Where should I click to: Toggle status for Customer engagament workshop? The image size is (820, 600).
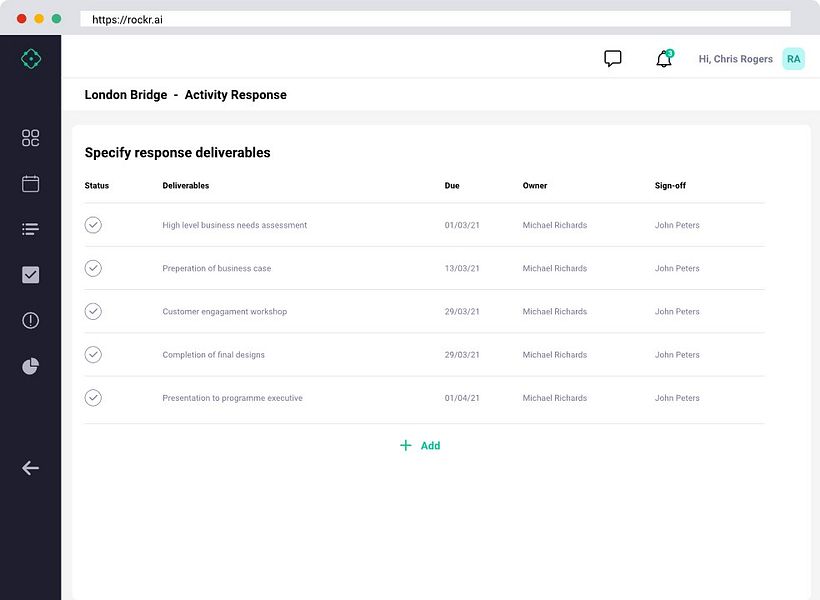pos(93,311)
